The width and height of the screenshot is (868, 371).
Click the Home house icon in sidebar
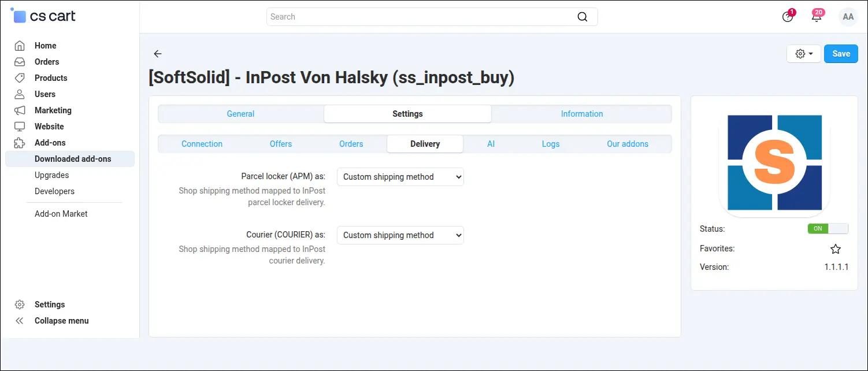20,46
